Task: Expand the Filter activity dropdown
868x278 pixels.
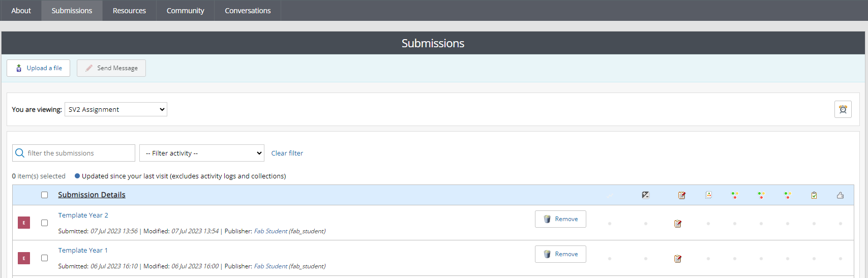Action: click(202, 153)
